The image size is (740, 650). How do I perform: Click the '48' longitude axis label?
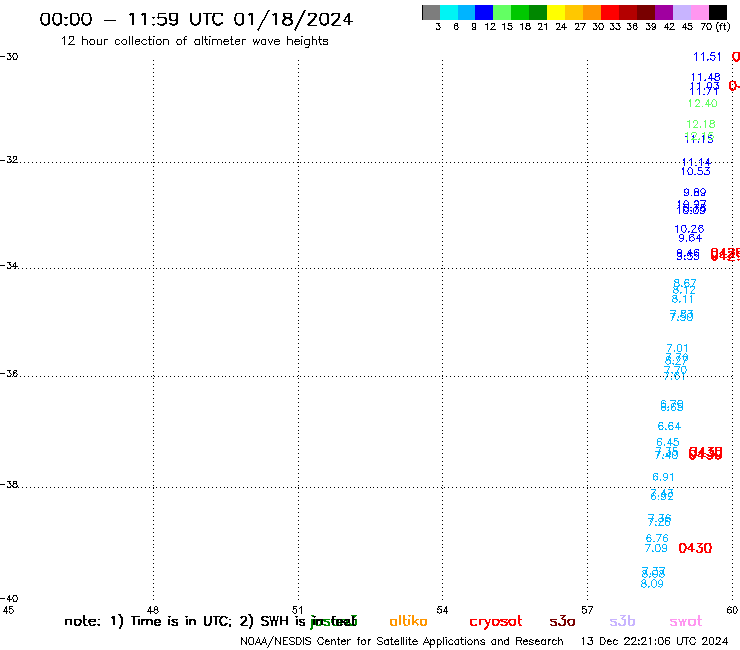pyautogui.click(x=152, y=610)
